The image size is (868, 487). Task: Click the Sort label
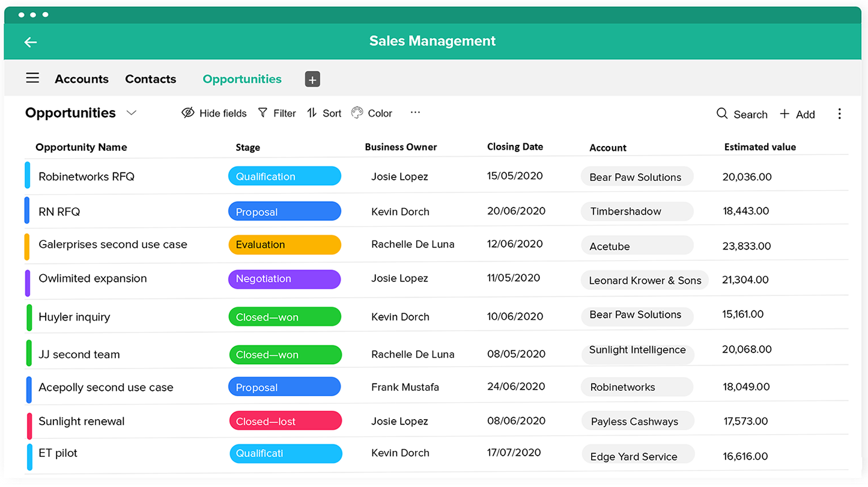click(332, 113)
